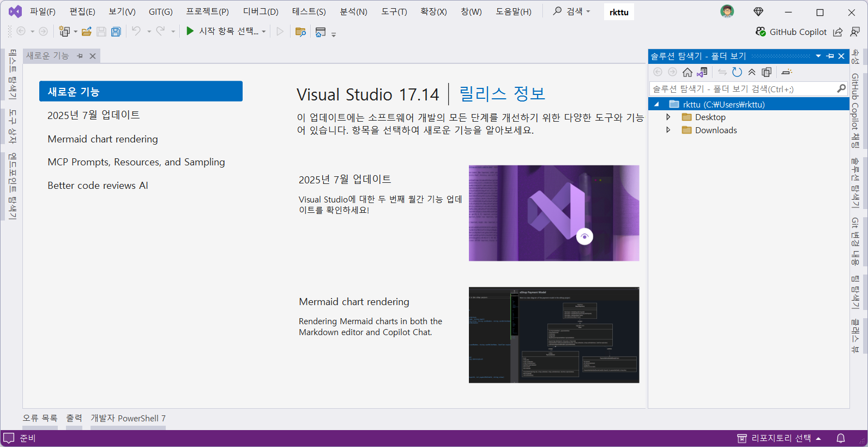868x447 pixels.
Task: Toggle auto-hide pin on Solution Explorer
Action: click(830, 56)
